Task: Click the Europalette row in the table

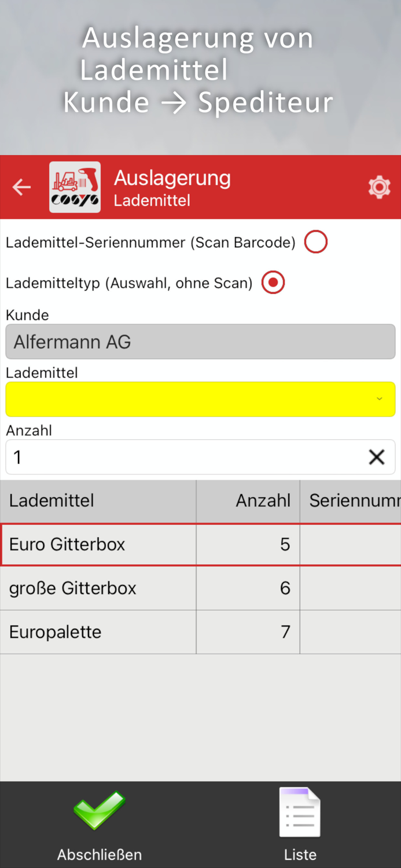Action: 98,631
